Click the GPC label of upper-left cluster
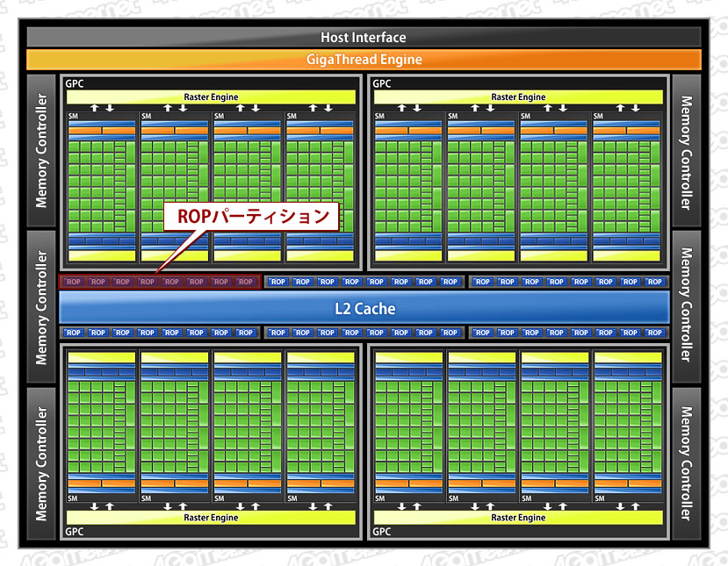 [x=75, y=83]
